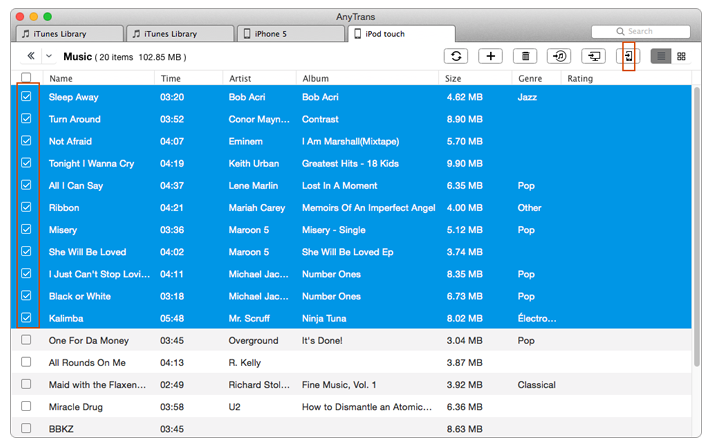
Task: Select the song title 'Sleep Away'
Action: (x=74, y=97)
